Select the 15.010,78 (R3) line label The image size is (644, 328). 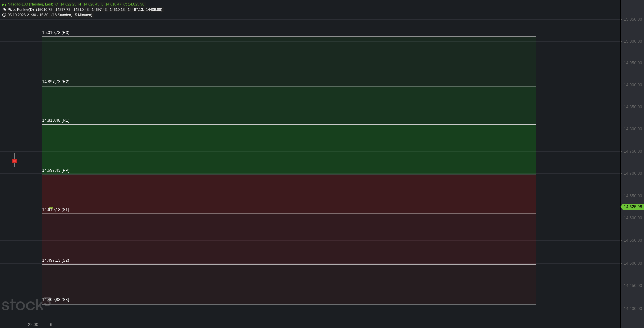(x=56, y=33)
